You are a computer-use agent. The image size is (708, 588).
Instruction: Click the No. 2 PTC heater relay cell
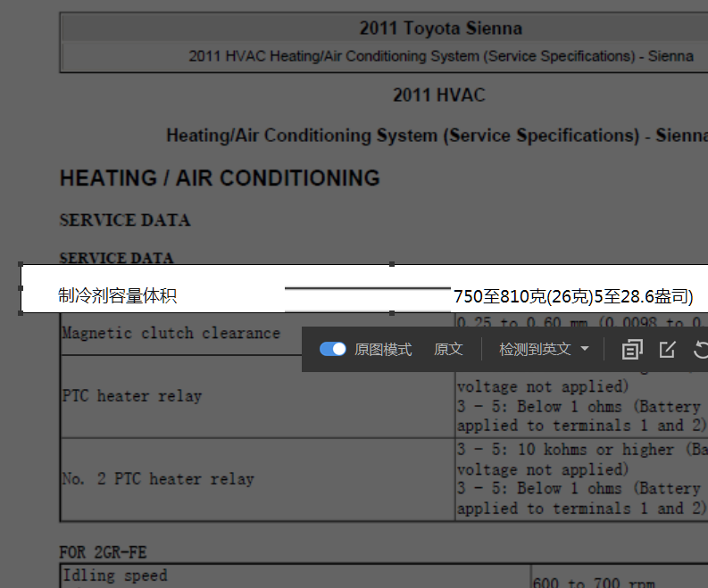tap(257, 479)
